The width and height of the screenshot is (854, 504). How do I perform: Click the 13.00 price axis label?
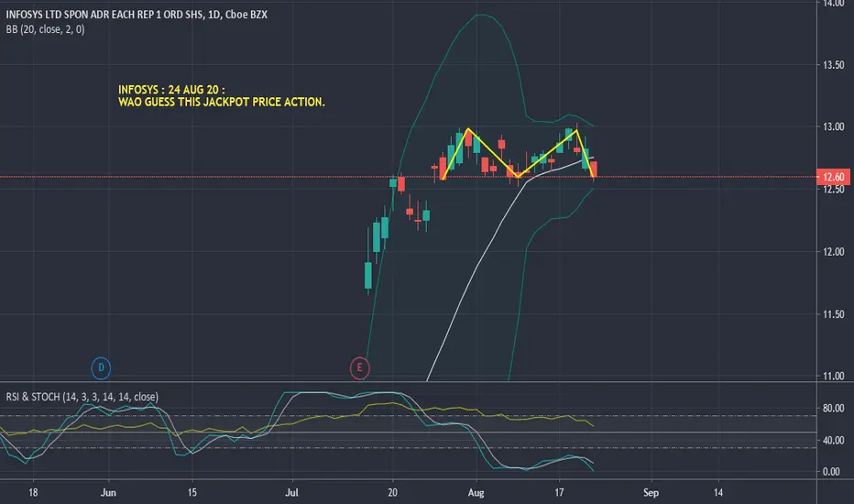click(x=833, y=126)
